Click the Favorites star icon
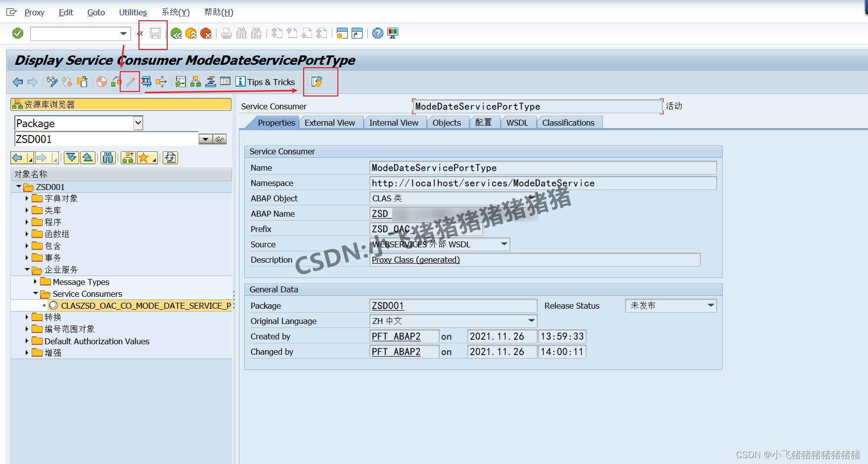The height and width of the screenshot is (464, 868). tap(144, 158)
